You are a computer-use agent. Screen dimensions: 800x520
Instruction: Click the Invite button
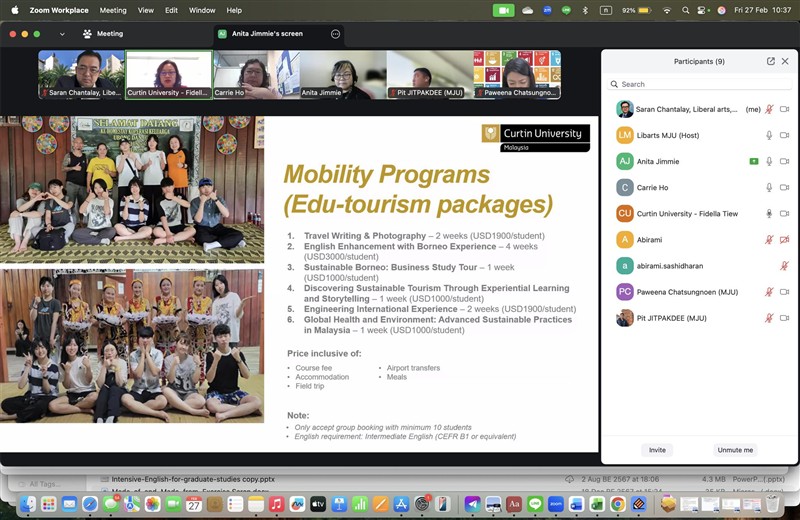click(x=657, y=450)
